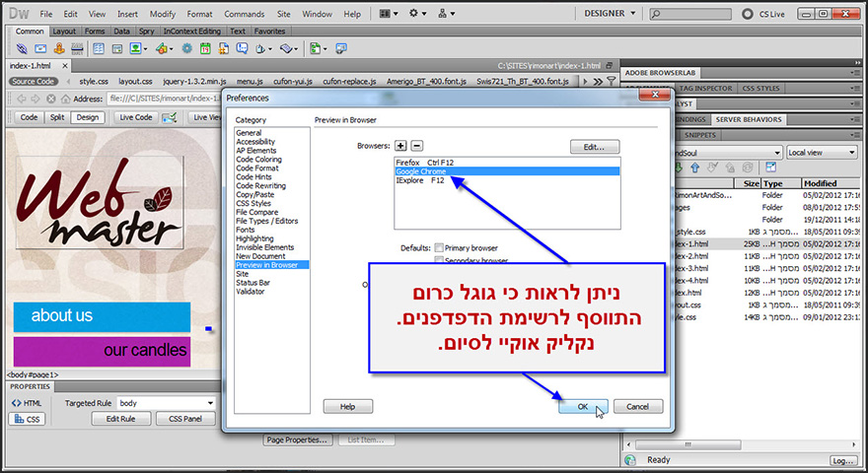Click the Help button in Preferences
Image resolution: width=868 pixels, height=473 pixels.
pos(347,407)
